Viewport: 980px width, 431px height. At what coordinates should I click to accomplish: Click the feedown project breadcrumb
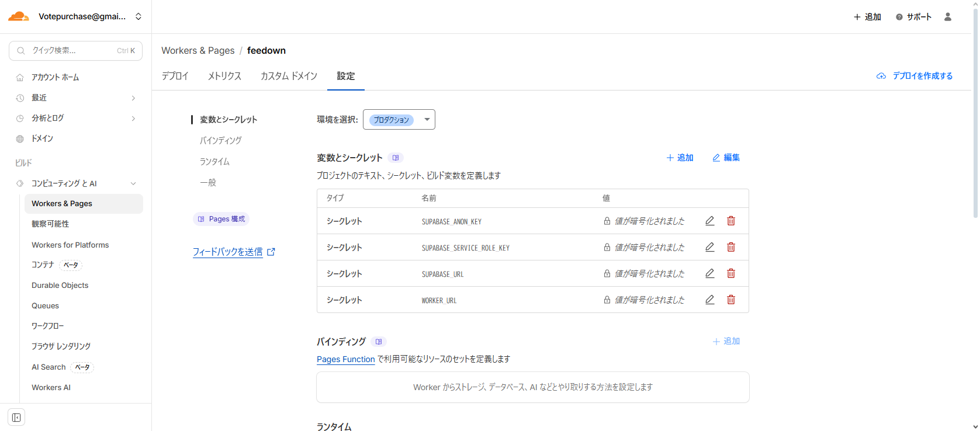pyautogui.click(x=266, y=51)
